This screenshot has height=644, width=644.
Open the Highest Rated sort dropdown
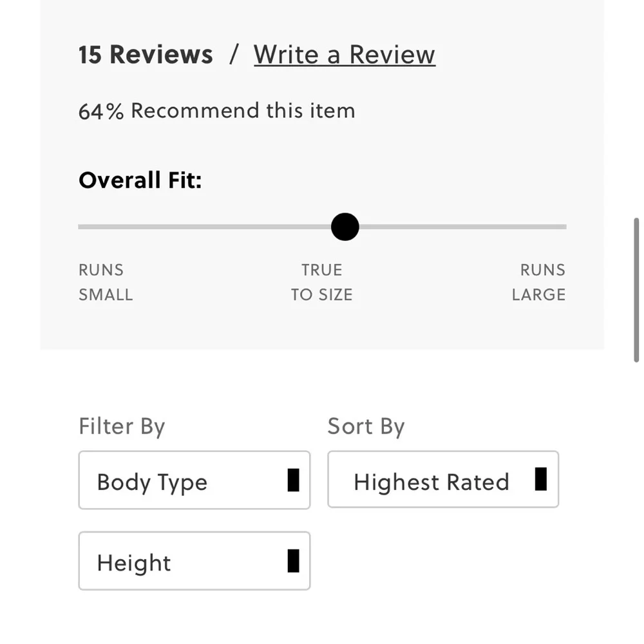coord(443,479)
